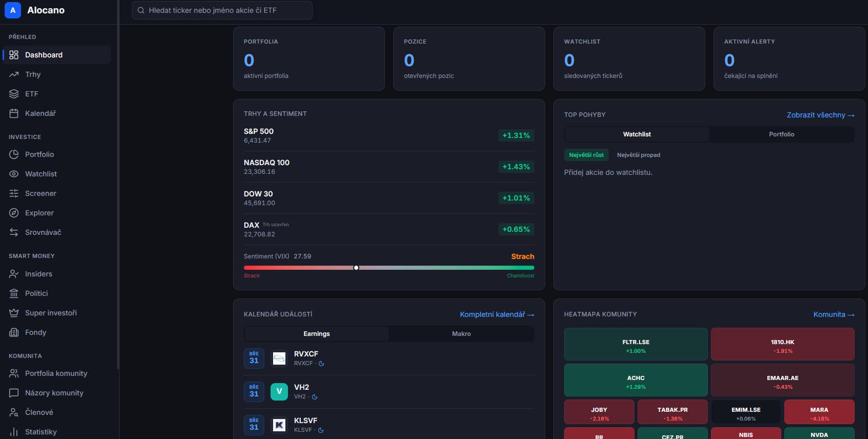Select the Makro calendar tab
Viewport: 868px width, 439px height.
coord(461,334)
